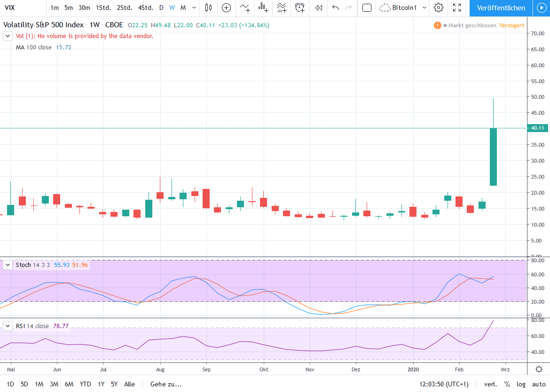550x392 pixels.
Task: Start bar replay with the rewind icon
Action: (x=319, y=8)
